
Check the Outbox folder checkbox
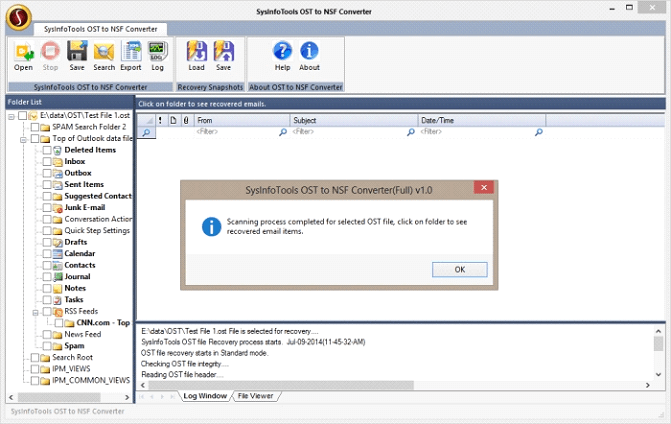47,173
